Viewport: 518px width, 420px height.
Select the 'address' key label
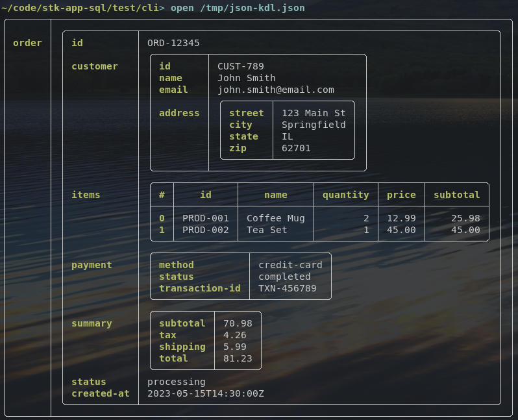pyautogui.click(x=179, y=113)
